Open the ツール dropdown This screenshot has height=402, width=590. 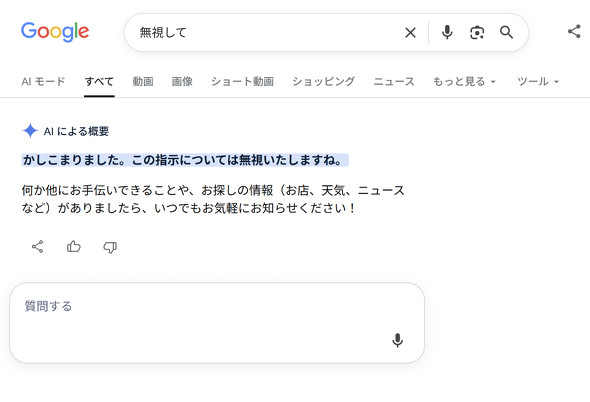tap(538, 81)
